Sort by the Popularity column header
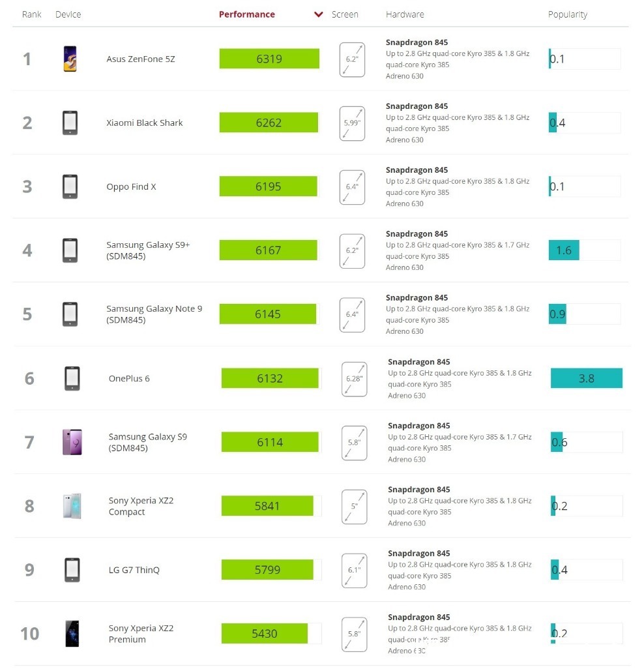The height and width of the screenshot is (669, 644). [x=567, y=14]
